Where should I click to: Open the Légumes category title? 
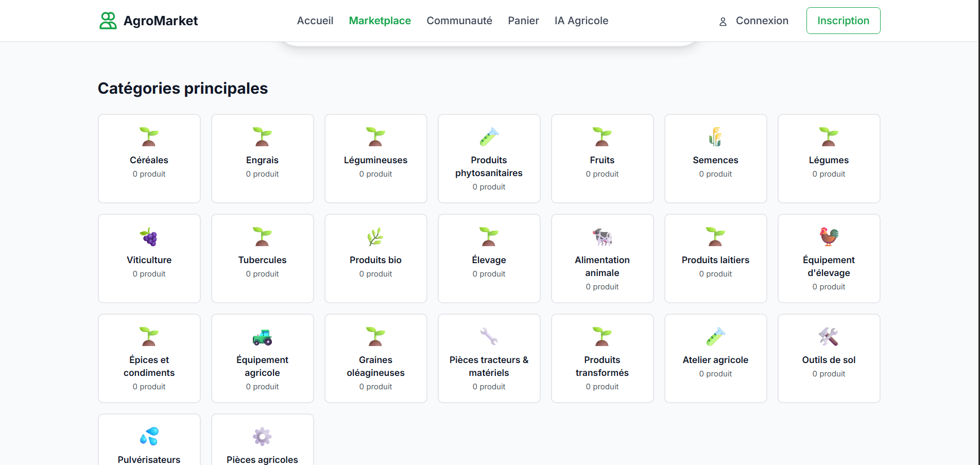[829, 160]
